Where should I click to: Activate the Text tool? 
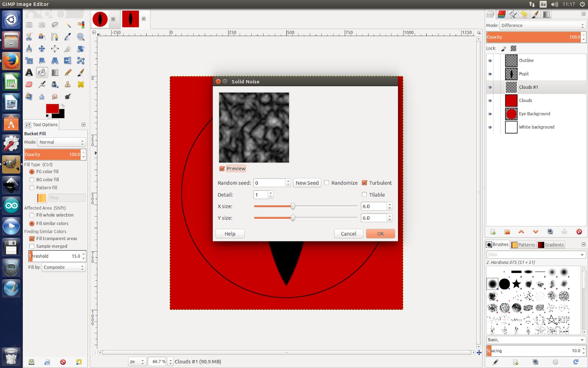(x=29, y=72)
